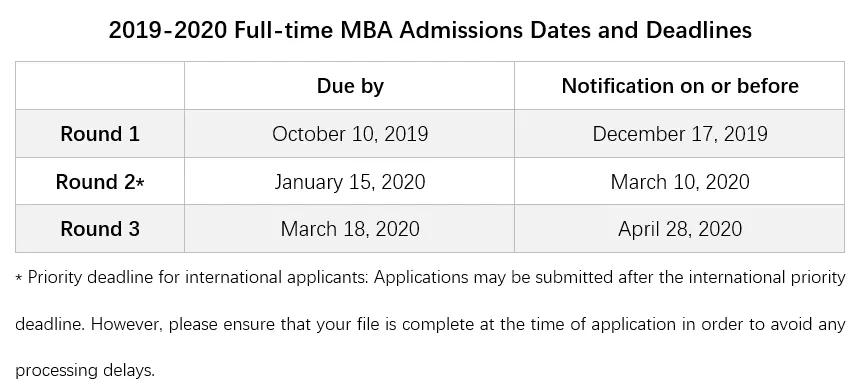Select the December 17, 2019 notification cell
This screenshot has height=390, width=865.
tap(680, 134)
